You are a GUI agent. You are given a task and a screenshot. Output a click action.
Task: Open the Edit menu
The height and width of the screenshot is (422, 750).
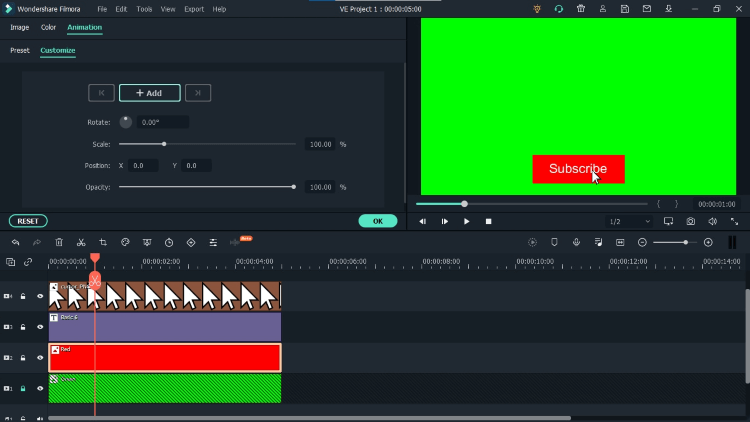pos(121,9)
